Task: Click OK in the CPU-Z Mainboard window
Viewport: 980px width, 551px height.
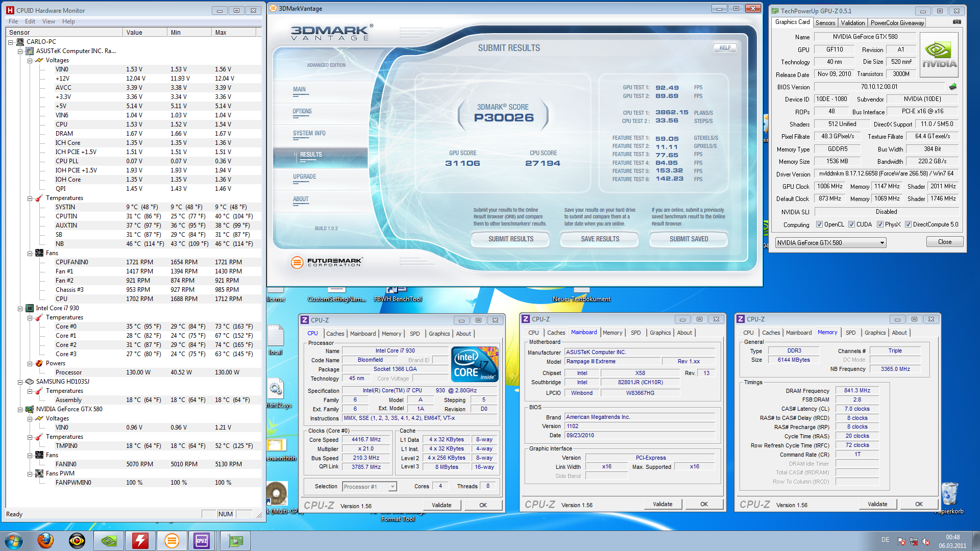Action: (704, 504)
